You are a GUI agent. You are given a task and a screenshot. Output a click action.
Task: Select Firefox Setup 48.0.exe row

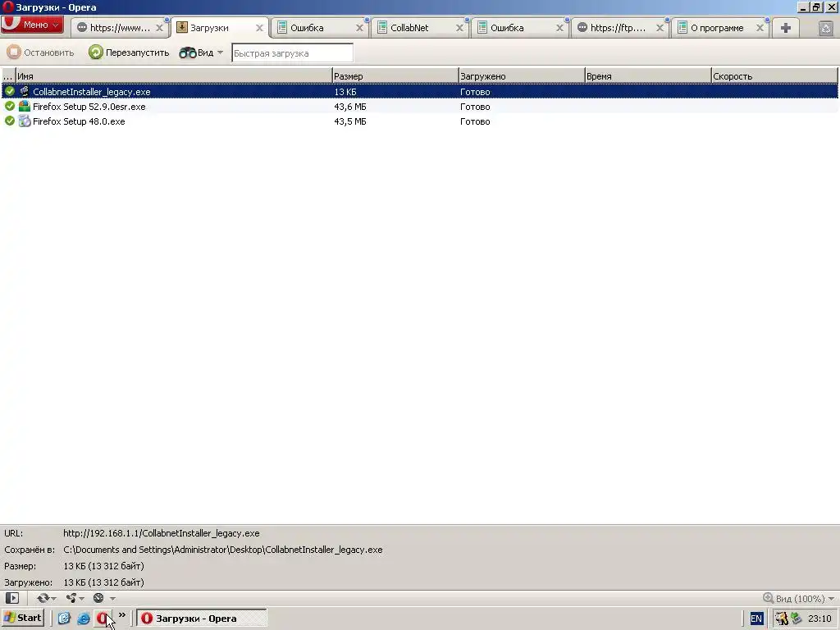coord(419,121)
